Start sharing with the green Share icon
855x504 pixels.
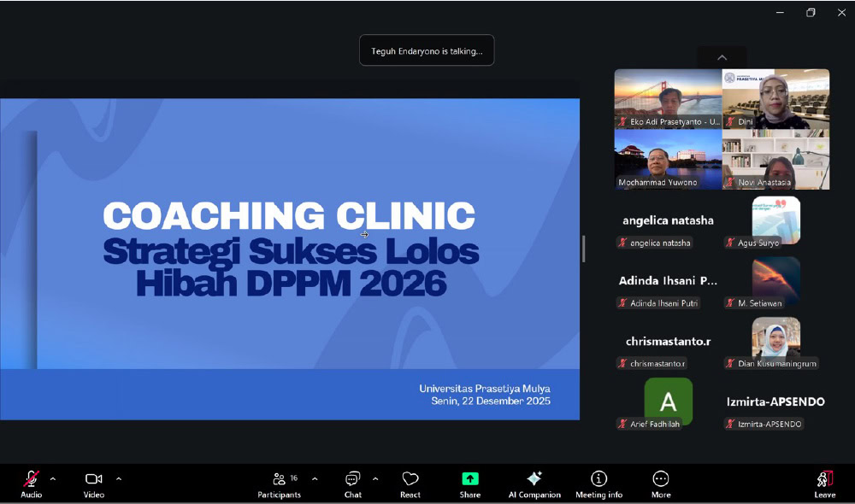(469, 479)
